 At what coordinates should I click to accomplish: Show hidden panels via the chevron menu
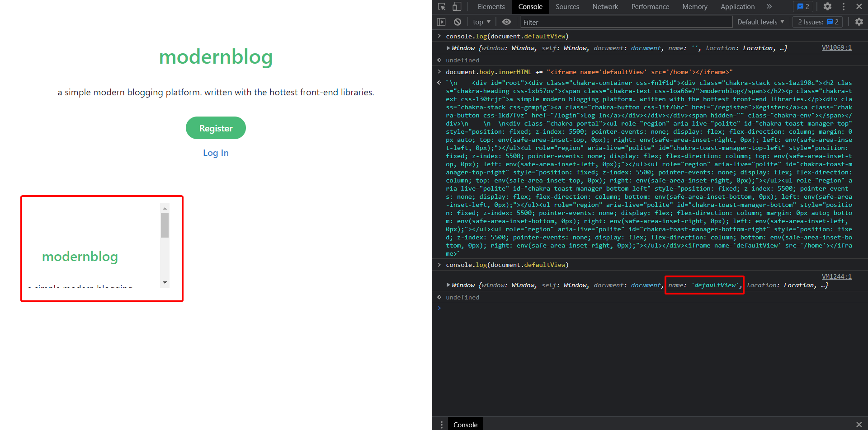pos(769,6)
